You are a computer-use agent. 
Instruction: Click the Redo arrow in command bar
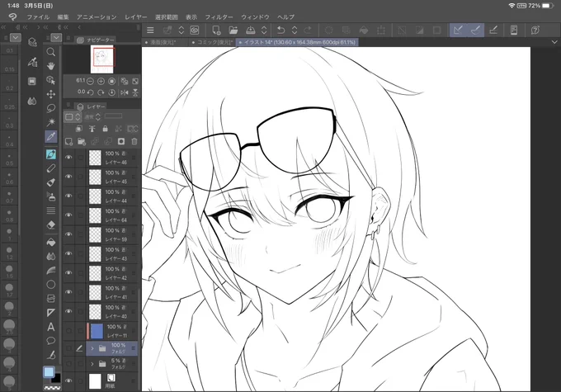point(308,30)
